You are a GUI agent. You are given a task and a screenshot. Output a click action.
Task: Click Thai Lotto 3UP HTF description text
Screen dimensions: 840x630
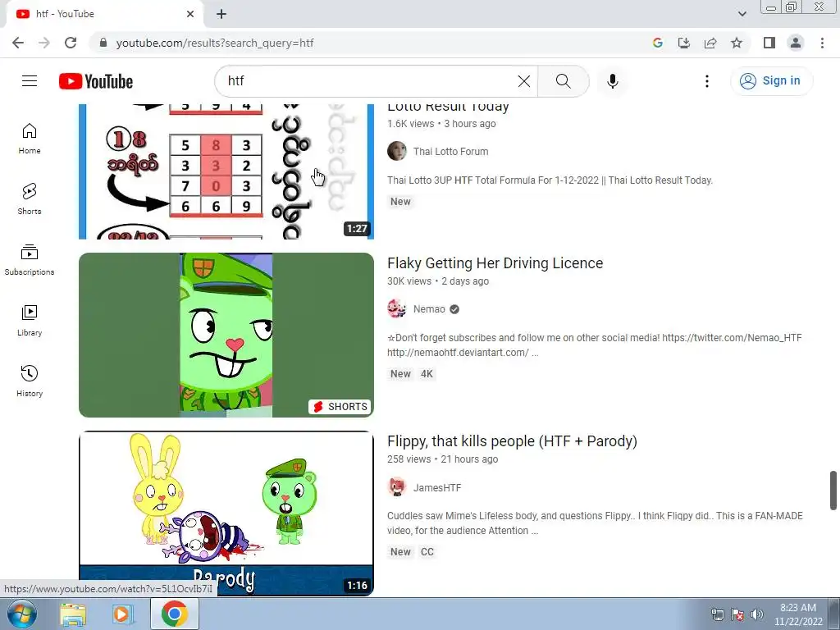pyautogui.click(x=550, y=180)
